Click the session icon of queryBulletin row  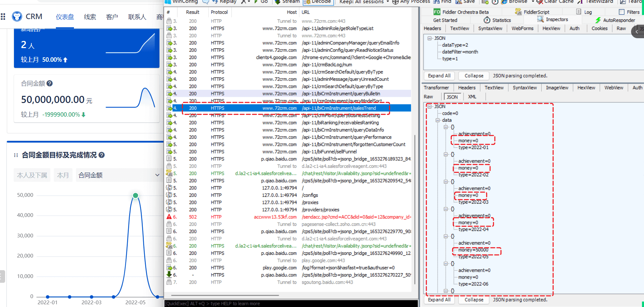[169, 93]
